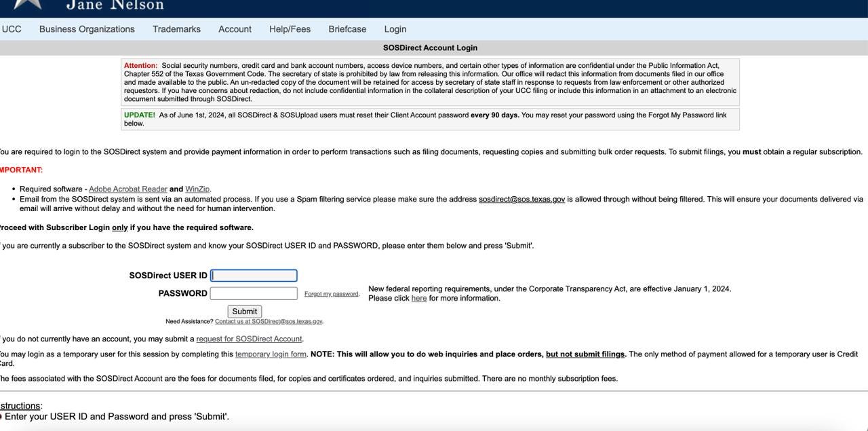The height and width of the screenshot is (431, 868).
Task: Go to the Trademarks menu
Action: point(176,29)
